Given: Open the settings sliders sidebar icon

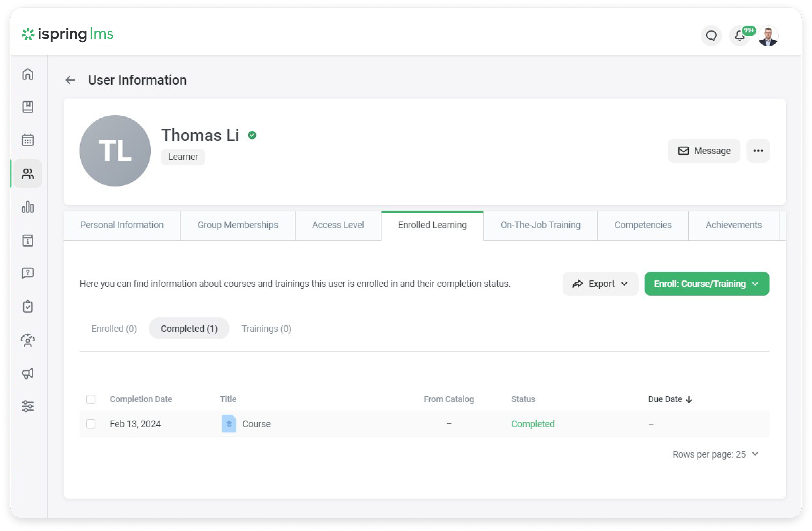Looking at the screenshot, I should tap(28, 406).
